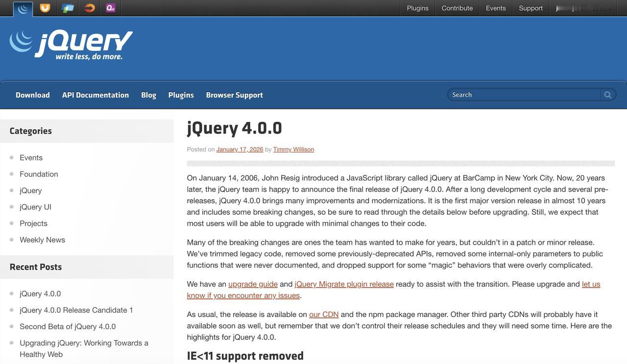The image size is (627, 364).
Task: Click the bullet icon beside Weekly News
Action: point(11,239)
